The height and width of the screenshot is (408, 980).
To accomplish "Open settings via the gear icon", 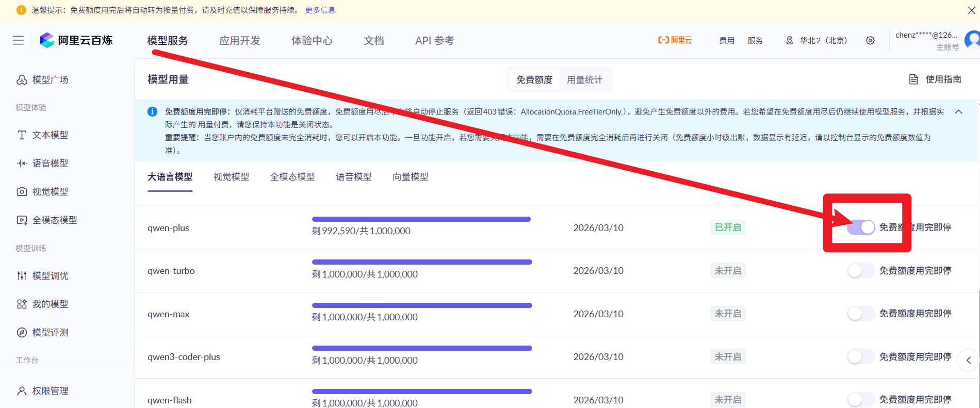I will [870, 40].
